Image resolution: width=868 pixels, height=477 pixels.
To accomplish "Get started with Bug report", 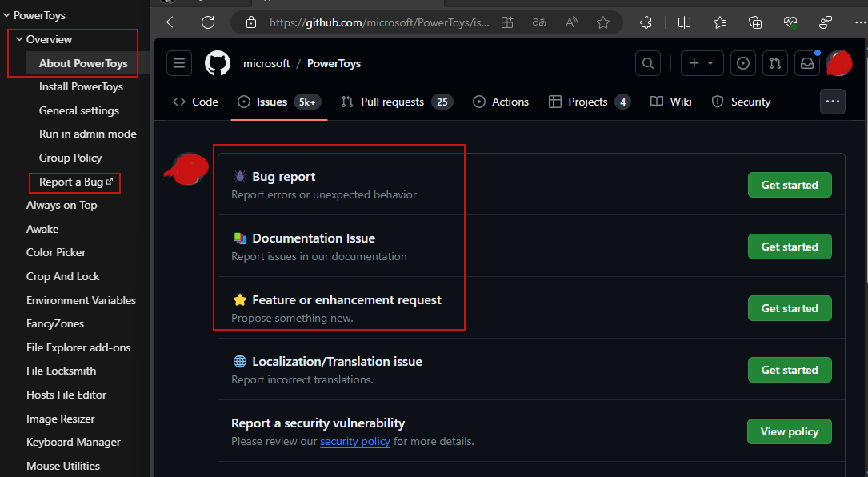I will tap(790, 185).
